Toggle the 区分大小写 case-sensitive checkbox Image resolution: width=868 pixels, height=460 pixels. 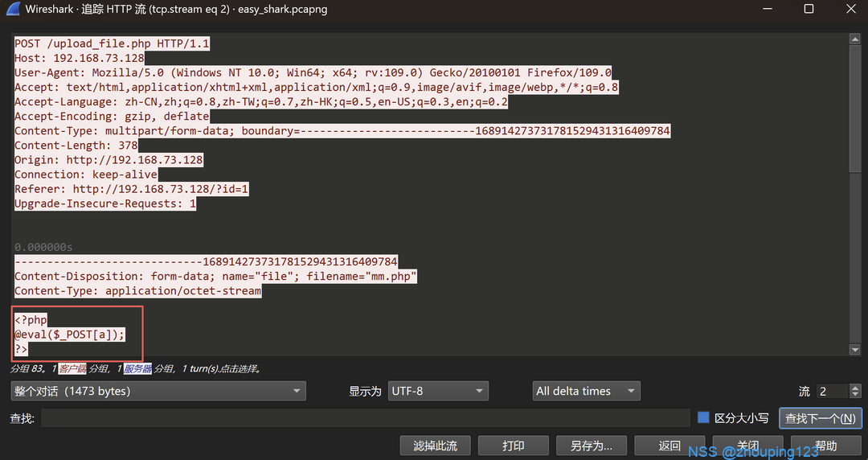(703, 418)
